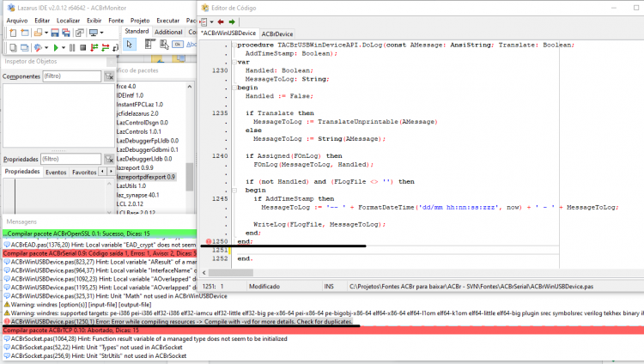The height and width of the screenshot is (364, 644).
Task: Click the View Units icon
Action: click(13, 48)
